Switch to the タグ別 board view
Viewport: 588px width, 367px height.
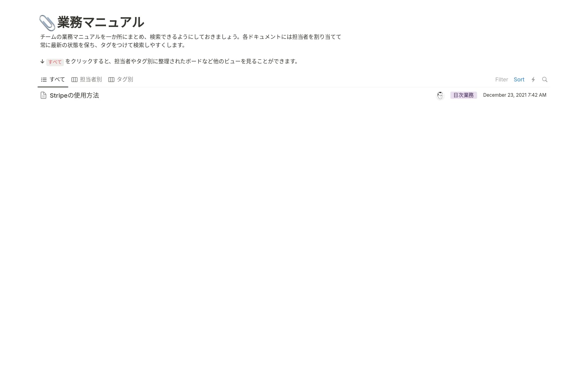coord(125,80)
